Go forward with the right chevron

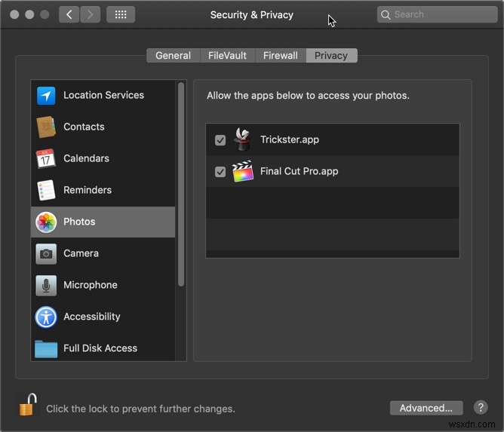click(x=90, y=14)
